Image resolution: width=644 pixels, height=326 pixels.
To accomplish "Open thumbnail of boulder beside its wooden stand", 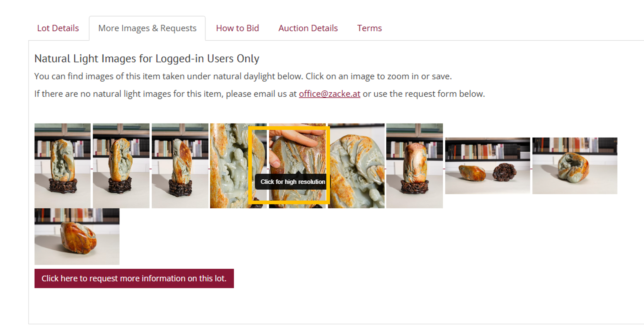I will (x=488, y=166).
